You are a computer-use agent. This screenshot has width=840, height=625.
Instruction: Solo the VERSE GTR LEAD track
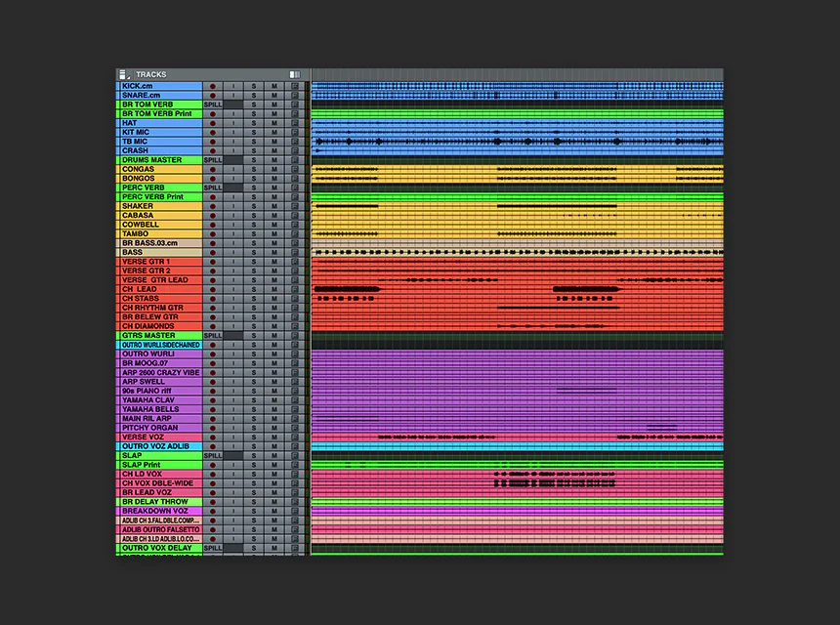253,280
